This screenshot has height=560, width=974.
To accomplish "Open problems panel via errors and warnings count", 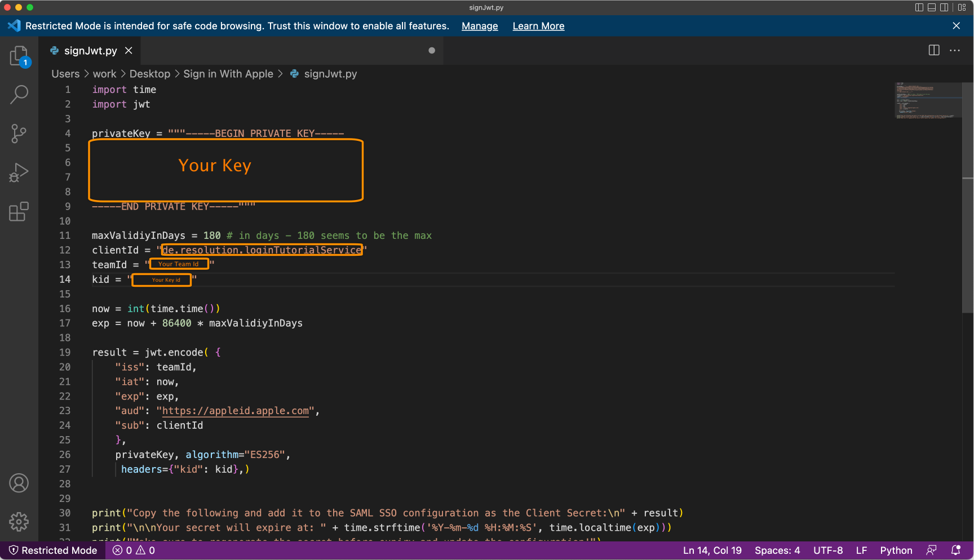I will coord(134,550).
